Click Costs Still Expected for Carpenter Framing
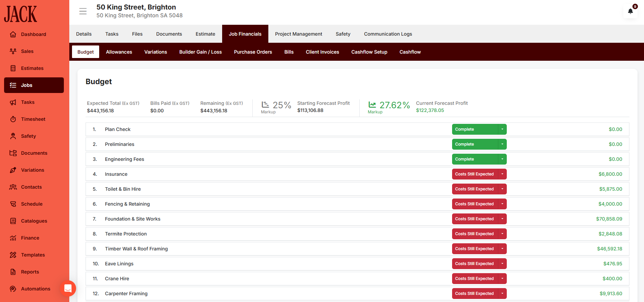Viewport: 644px width, 302px height. (475, 294)
